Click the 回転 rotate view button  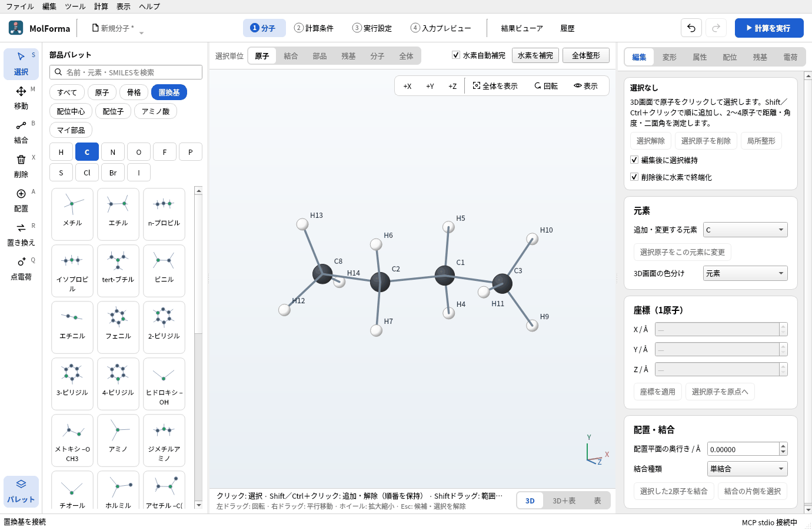(x=546, y=86)
